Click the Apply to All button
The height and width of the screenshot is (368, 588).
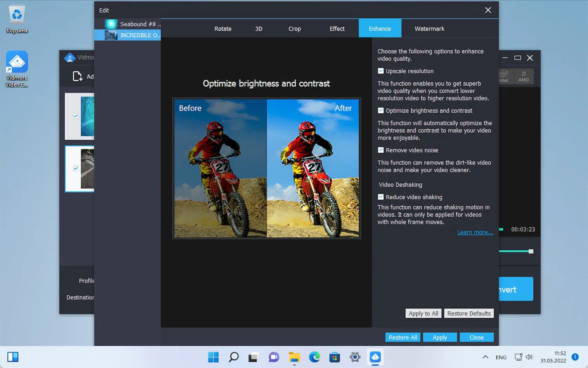pyautogui.click(x=423, y=313)
